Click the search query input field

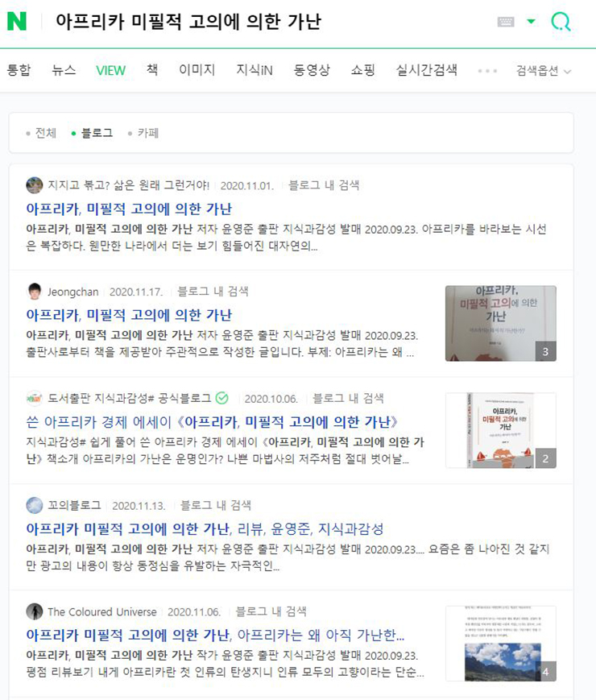pyautogui.click(x=268, y=22)
